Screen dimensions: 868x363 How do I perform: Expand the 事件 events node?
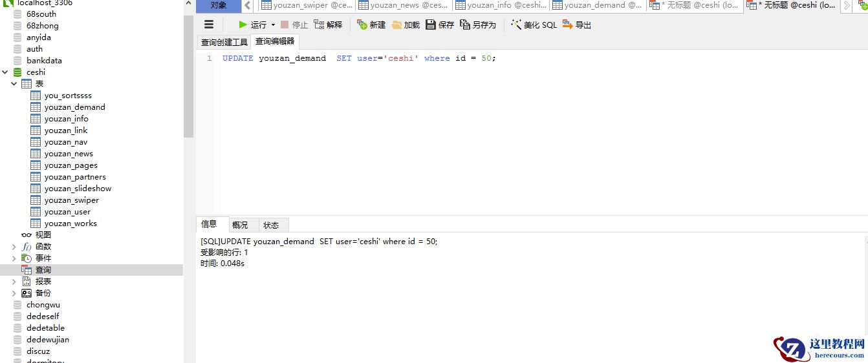coord(14,258)
